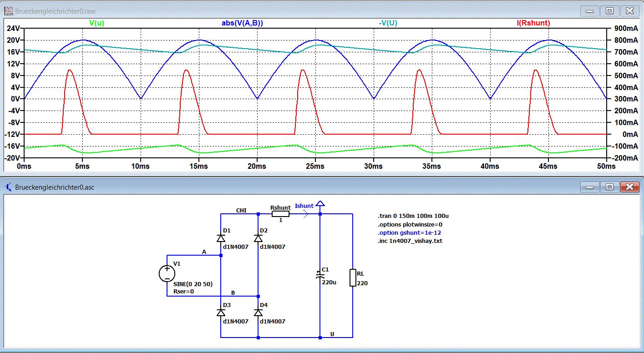Click net label B

coord(233,292)
